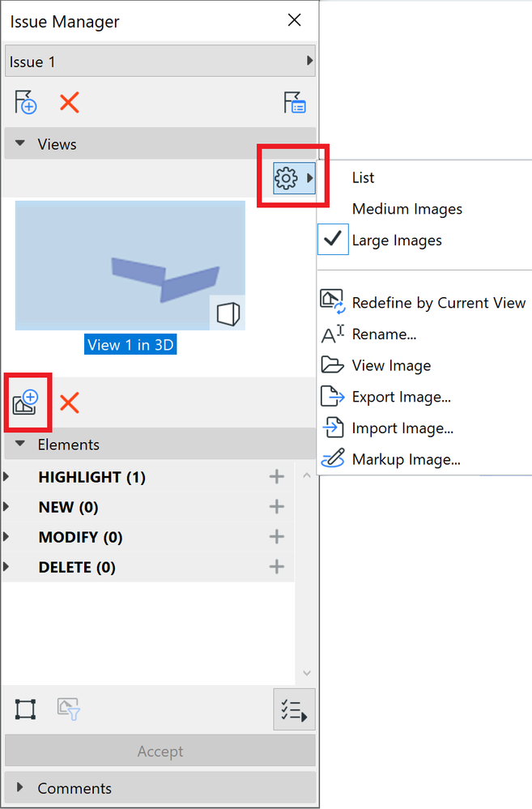Screen dimensions: 532x809
Task: Select Markup Image... menu item
Action: coord(406,460)
